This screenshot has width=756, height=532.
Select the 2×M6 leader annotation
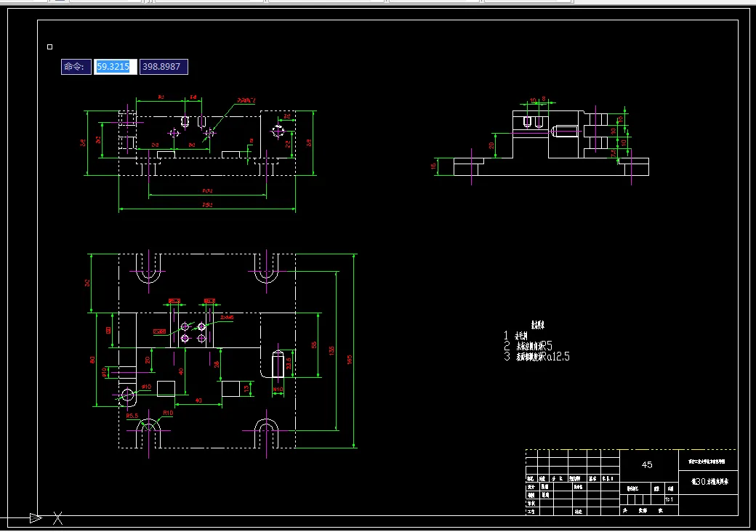[x=227, y=318]
